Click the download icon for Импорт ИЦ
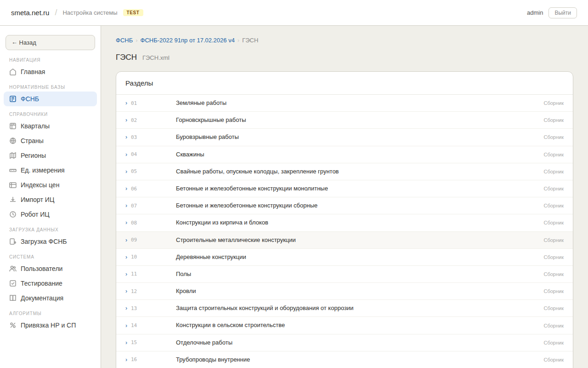The width and height of the screenshot is (588, 368). click(x=13, y=200)
